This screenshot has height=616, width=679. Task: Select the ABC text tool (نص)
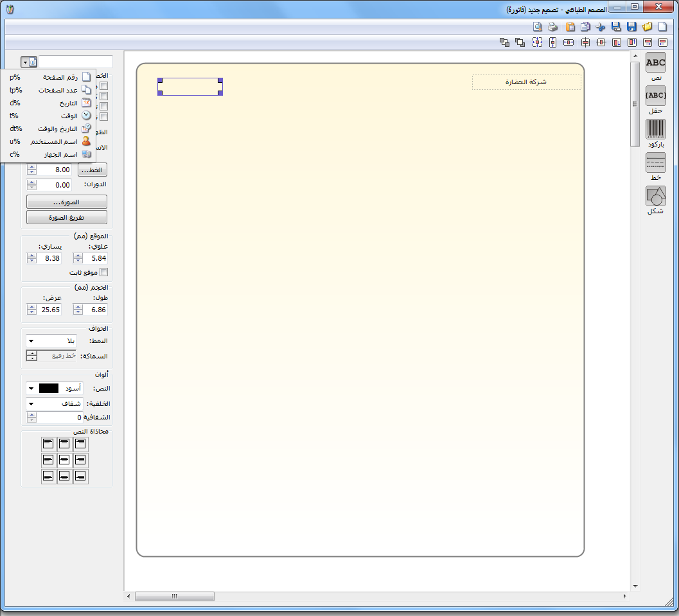[656, 63]
